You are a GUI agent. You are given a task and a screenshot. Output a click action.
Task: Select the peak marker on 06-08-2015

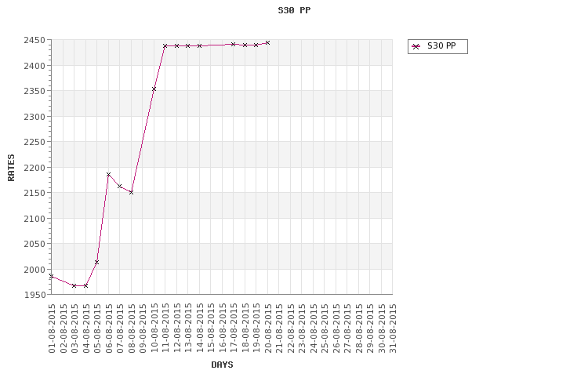pyautogui.click(x=108, y=174)
